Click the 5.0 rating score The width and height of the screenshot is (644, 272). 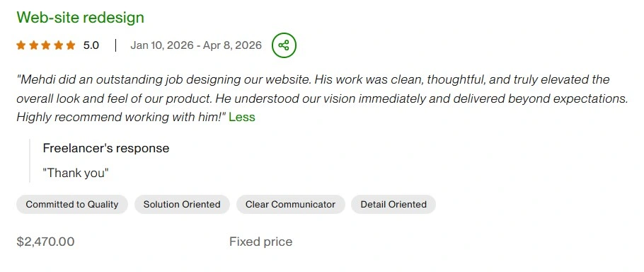click(x=91, y=45)
